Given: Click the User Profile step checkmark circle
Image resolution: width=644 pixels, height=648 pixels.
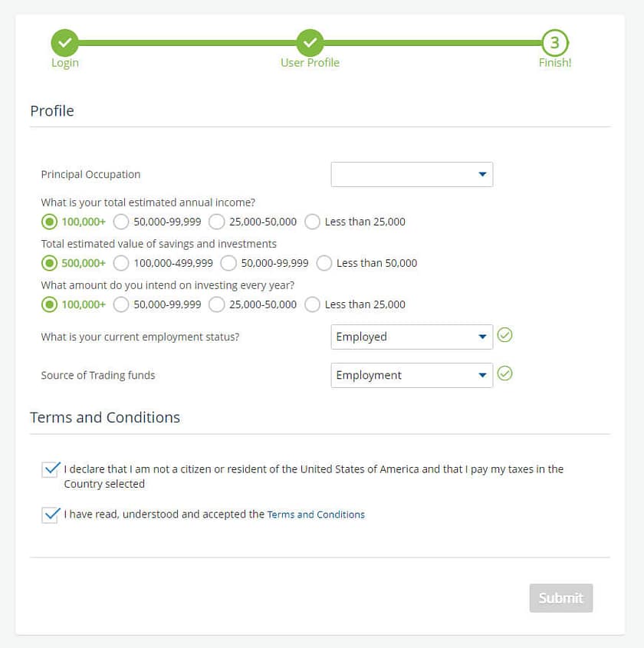Looking at the screenshot, I should tap(310, 42).
